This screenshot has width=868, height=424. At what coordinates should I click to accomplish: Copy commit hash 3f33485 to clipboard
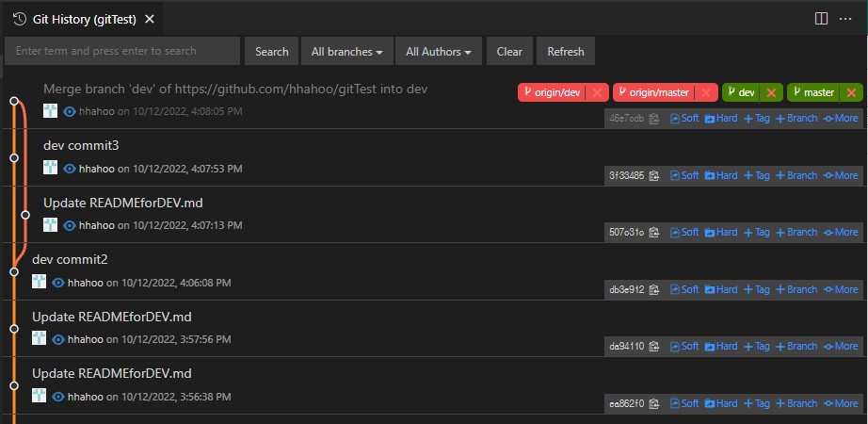click(653, 175)
